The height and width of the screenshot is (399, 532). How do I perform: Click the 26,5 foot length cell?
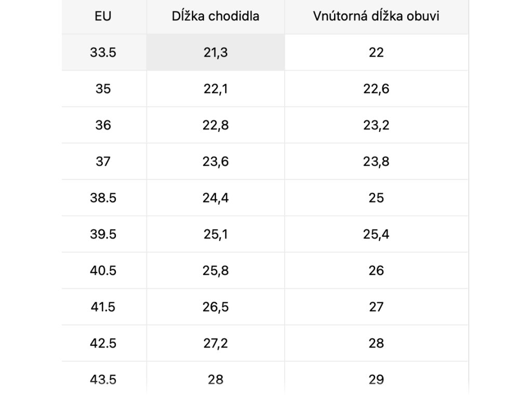(x=216, y=307)
